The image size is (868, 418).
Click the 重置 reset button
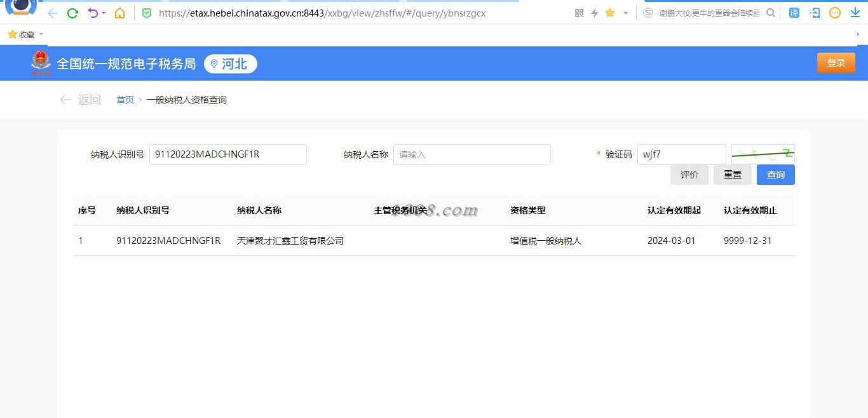[x=733, y=175]
